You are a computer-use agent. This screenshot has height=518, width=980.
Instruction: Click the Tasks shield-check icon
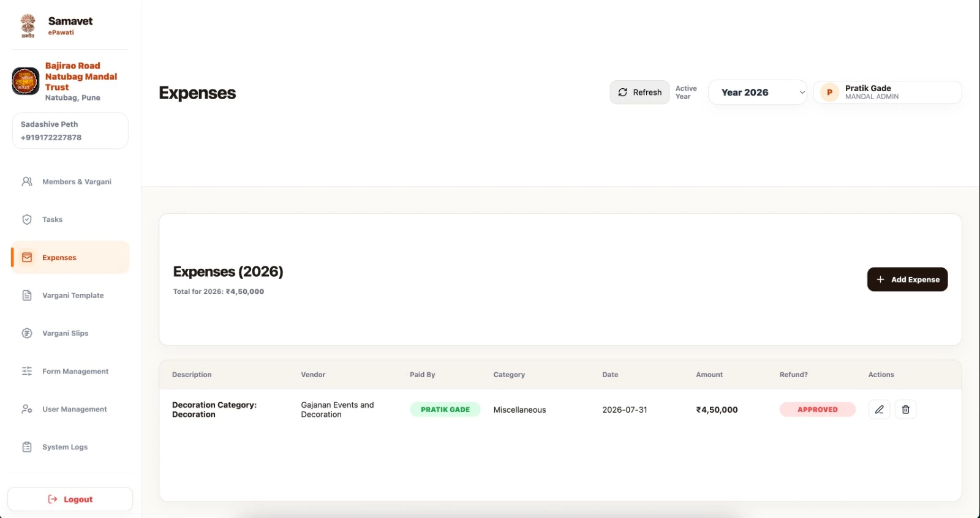point(27,220)
